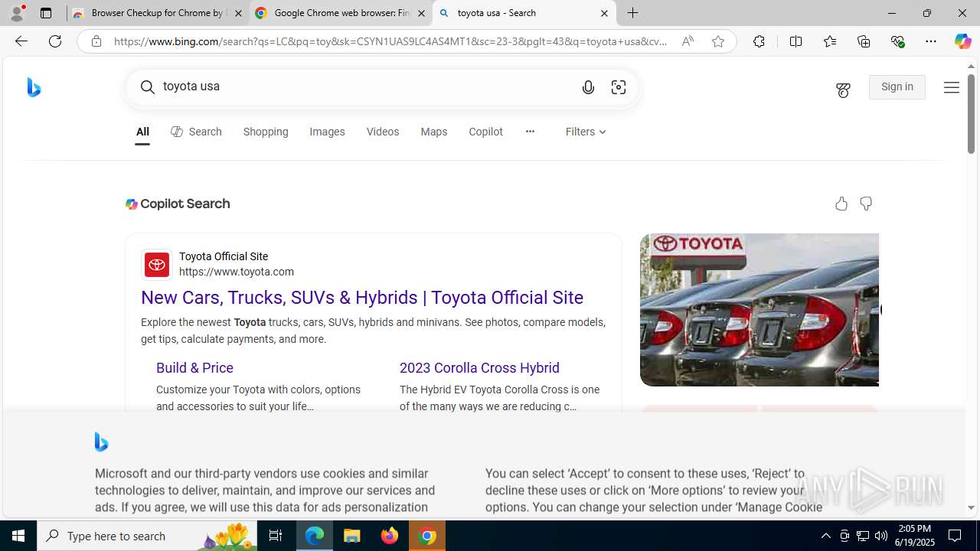Open the network icon in system tray
The image size is (980, 551).
coord(863,536)
